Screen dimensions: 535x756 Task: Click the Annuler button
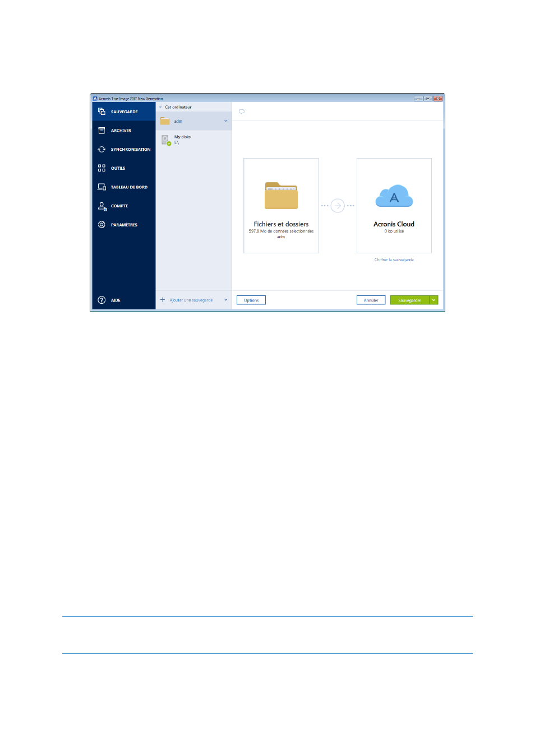[371, 300]
